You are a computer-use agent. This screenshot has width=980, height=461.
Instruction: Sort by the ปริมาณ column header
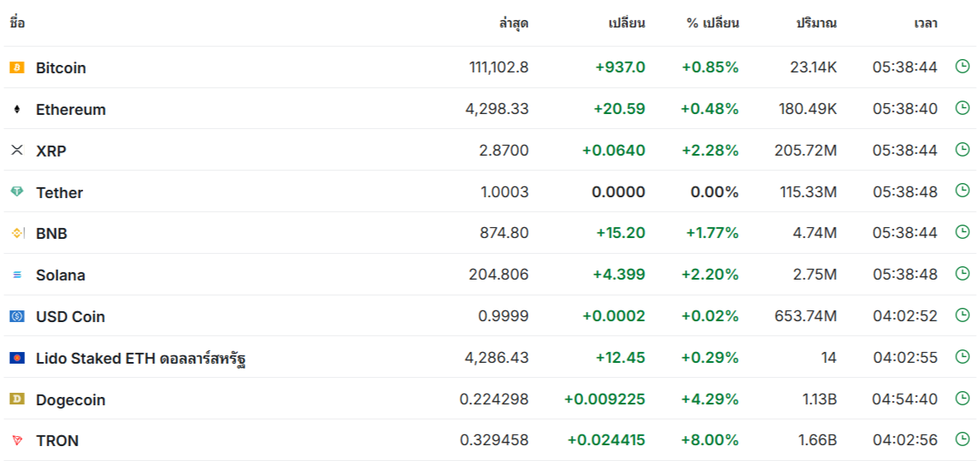[x=816, y=24]
